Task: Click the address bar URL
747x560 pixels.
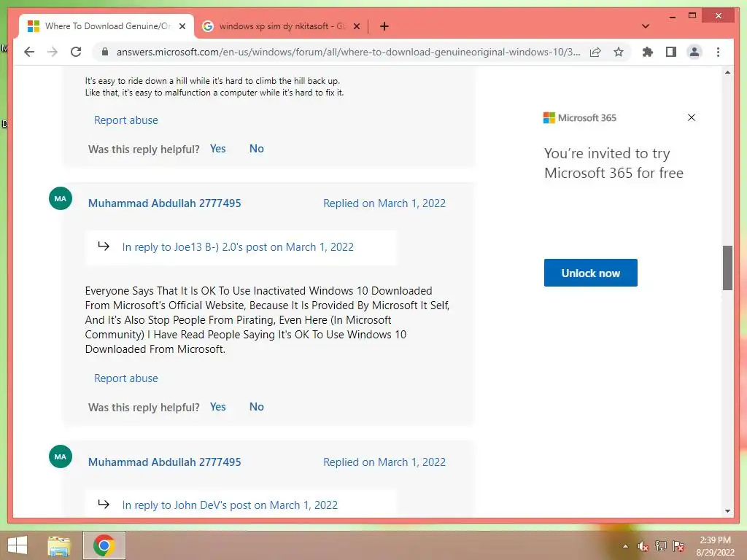Action: tap(348, 52)
